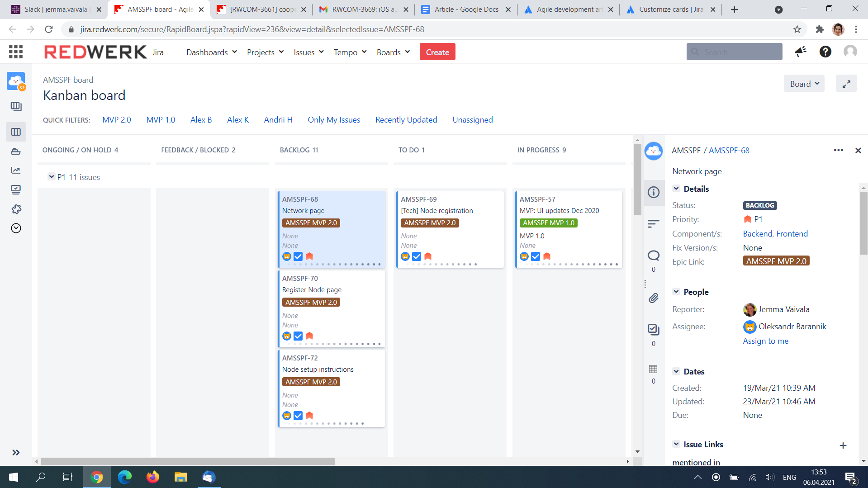Click the Create button

pyautogui.click(x=437, y=52)
